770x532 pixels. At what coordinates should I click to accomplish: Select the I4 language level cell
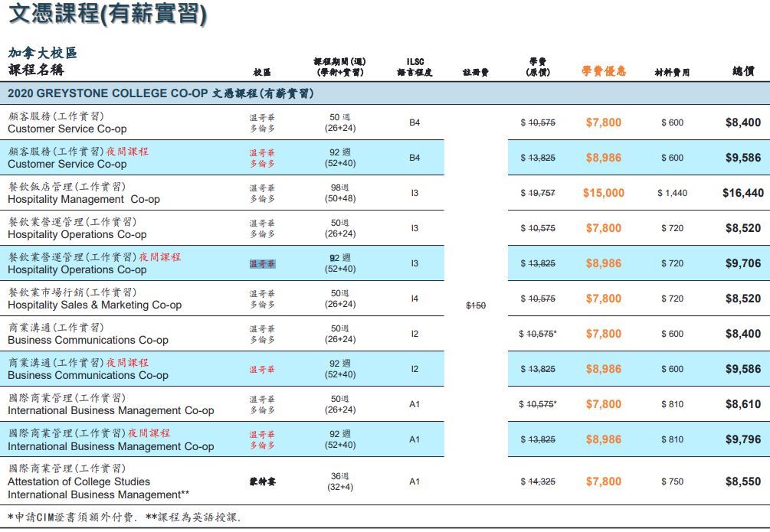point(415,299)
